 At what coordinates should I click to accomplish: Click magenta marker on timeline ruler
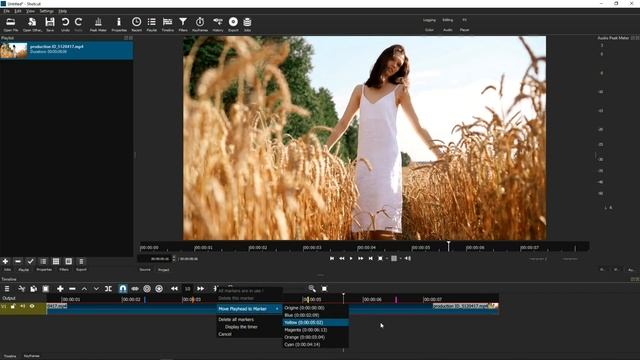click(396, 300)
